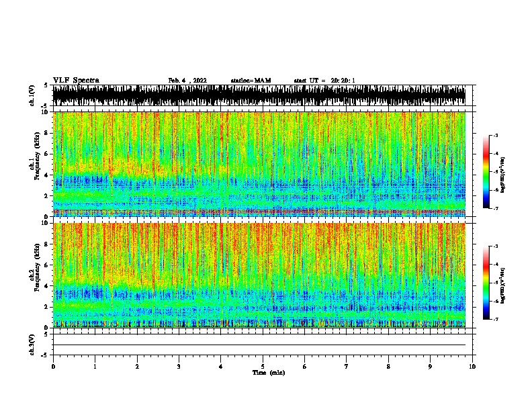Select the ch.2 colorbar log(PSD) label

pos(502,285)
